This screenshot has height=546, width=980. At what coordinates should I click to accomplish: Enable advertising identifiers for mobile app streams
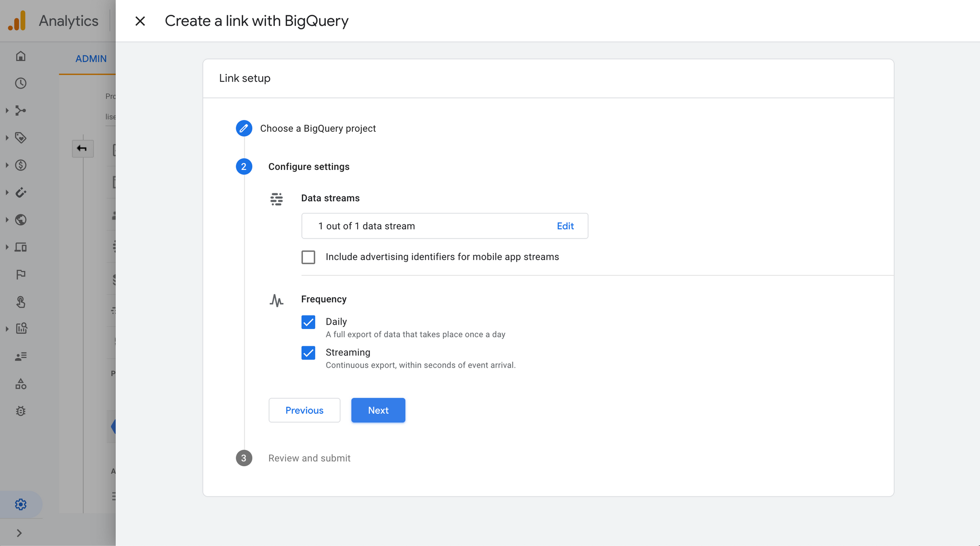(308, 257)
